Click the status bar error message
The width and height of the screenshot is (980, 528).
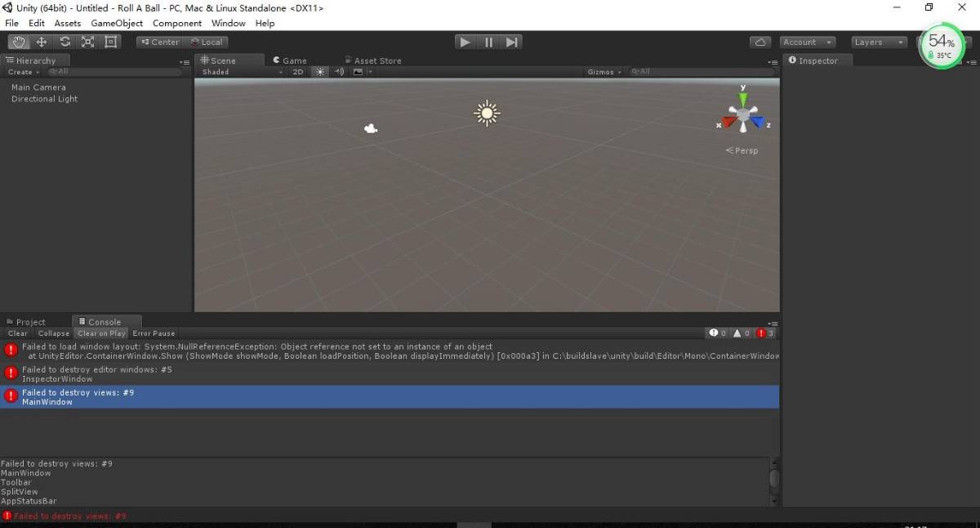coord(65,517)
